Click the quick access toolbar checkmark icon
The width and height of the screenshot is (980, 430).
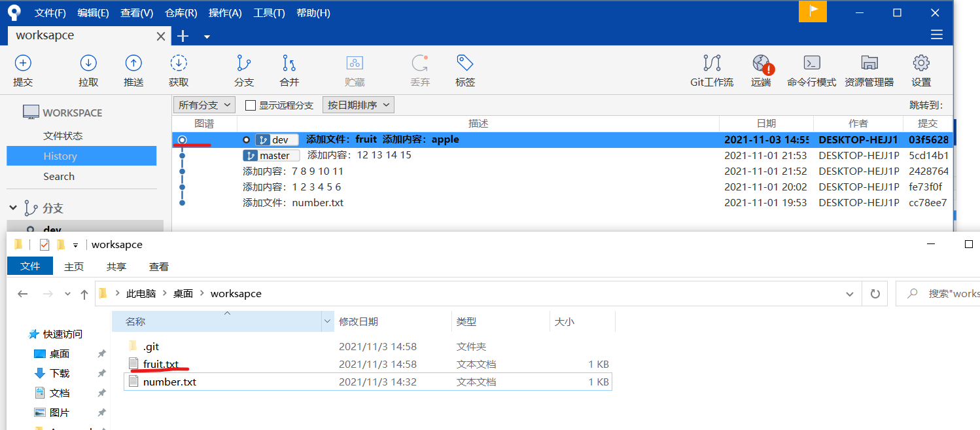pyautogui.click(x=44, y=245)
